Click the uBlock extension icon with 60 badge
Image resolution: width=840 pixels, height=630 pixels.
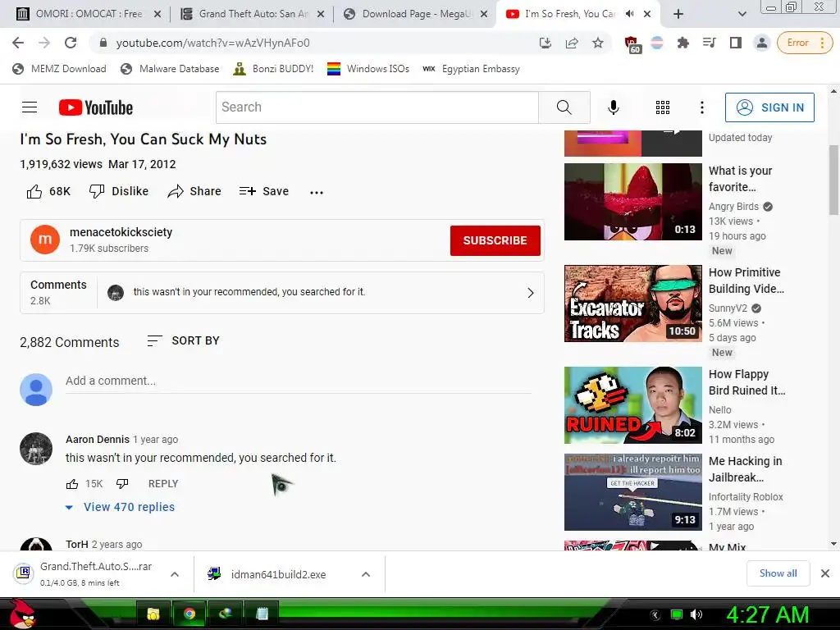click(632, 44)
